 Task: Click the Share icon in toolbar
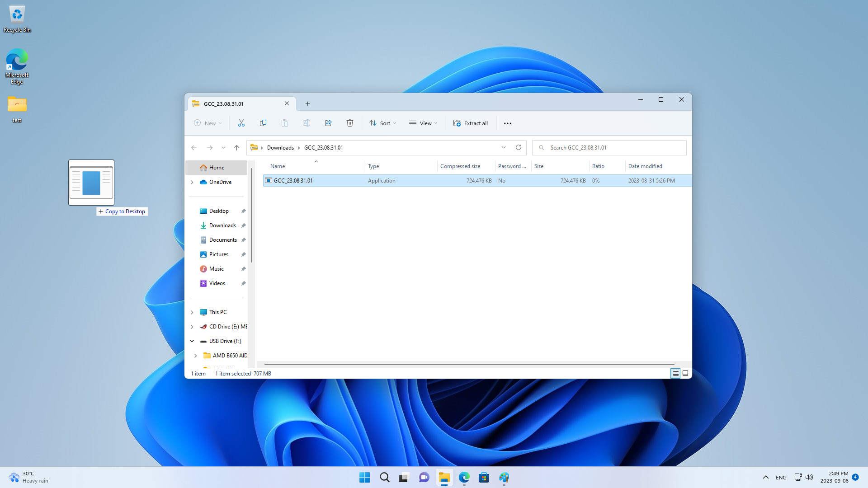(x=328, y=123)
